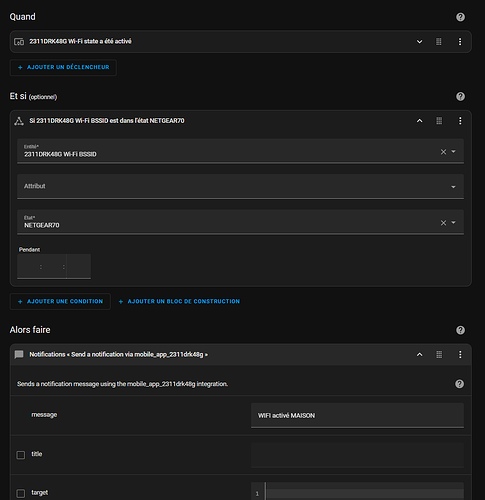Expand the Wi-Fi state trigger row

[420, 42]
